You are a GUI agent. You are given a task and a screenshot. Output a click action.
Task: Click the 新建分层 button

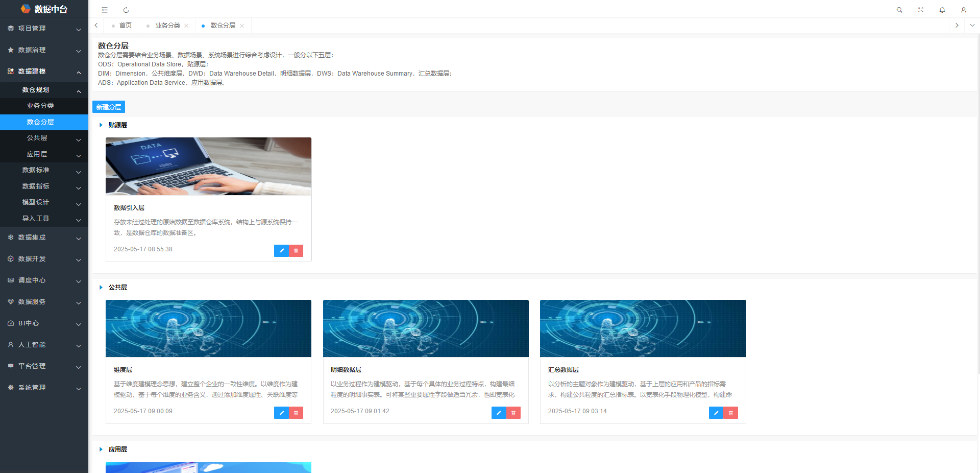[109, 107]
